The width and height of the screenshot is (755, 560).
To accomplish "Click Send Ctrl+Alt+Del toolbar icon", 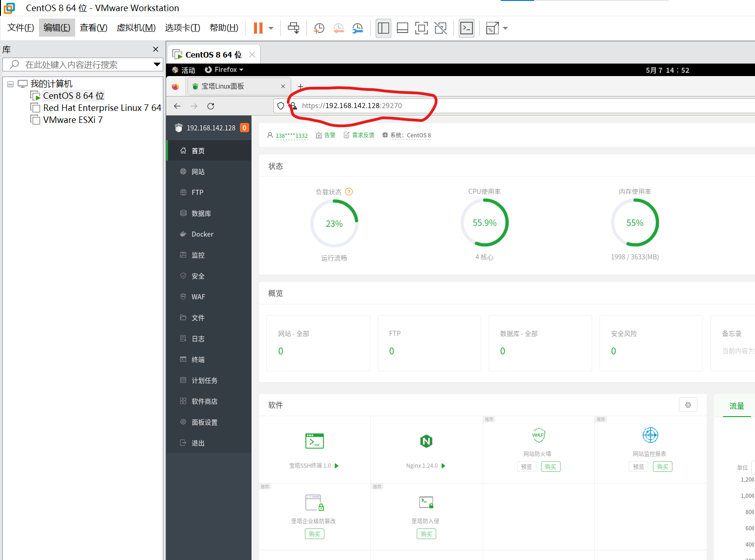I will [293, 28].
